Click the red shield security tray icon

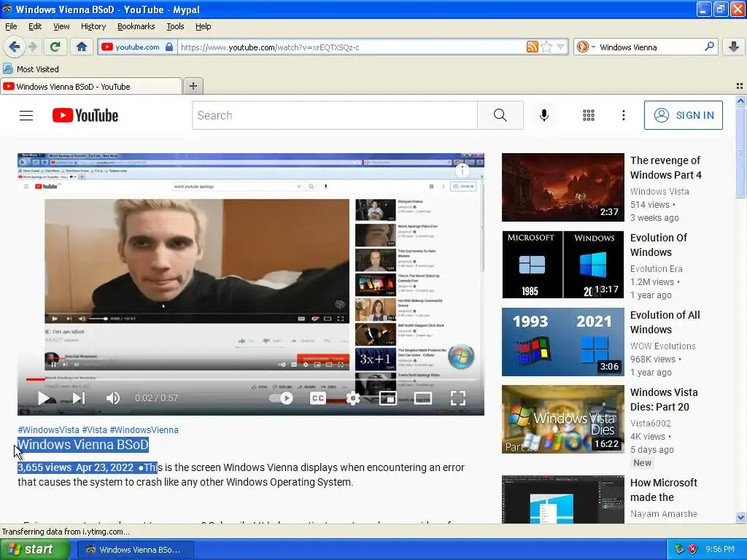point(693,549)
